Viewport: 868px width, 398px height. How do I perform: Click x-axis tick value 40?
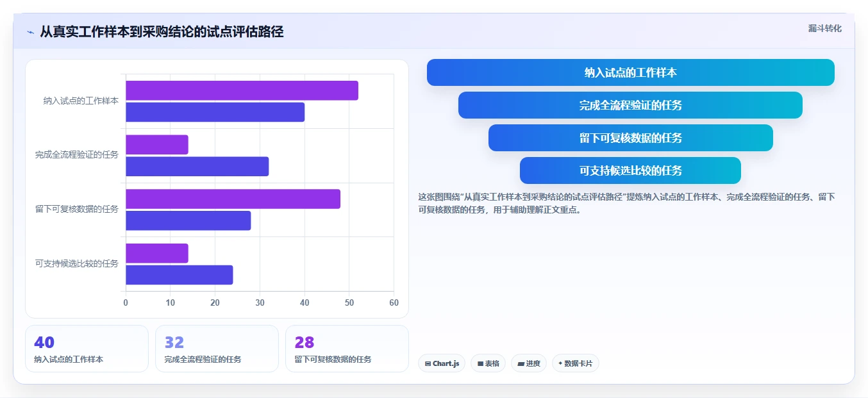305,303
